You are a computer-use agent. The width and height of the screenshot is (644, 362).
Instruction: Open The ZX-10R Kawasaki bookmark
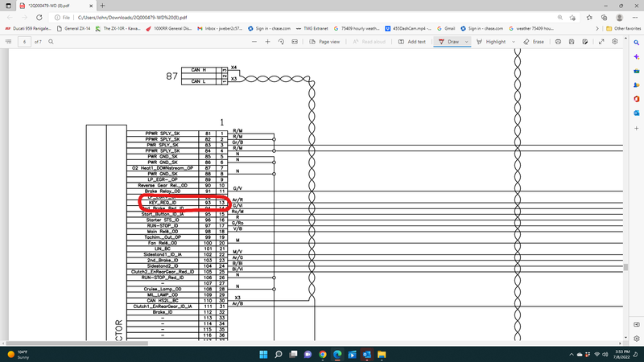tap(118, 28)
